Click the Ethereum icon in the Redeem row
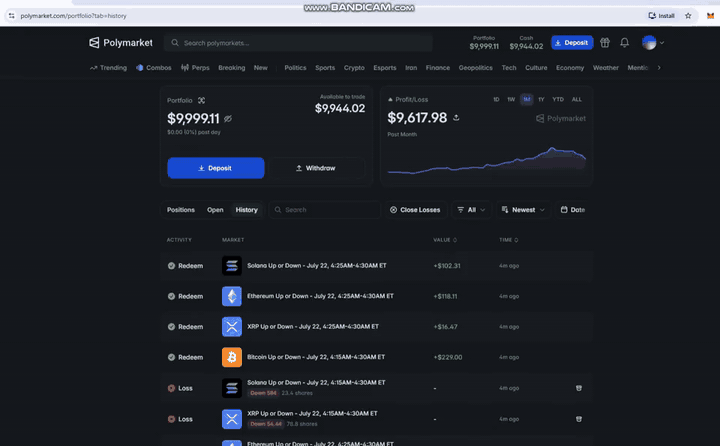This screenshot has width=720, height=446. [232, 296]
